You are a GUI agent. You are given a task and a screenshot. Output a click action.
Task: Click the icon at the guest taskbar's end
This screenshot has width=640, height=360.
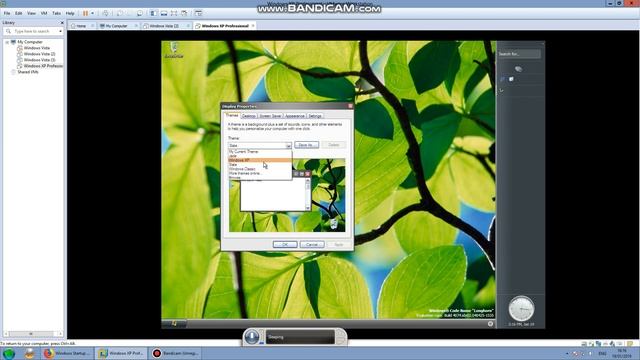coord(490,324)
